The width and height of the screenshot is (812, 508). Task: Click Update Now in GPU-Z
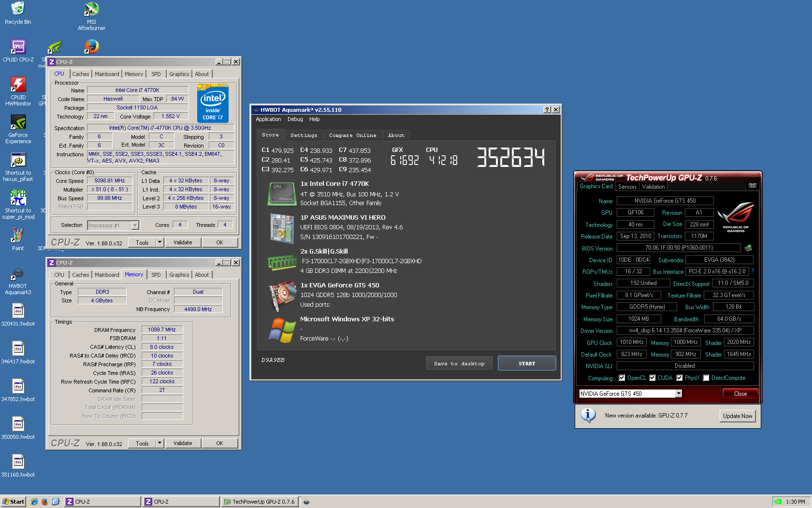(x=738, y=416)
